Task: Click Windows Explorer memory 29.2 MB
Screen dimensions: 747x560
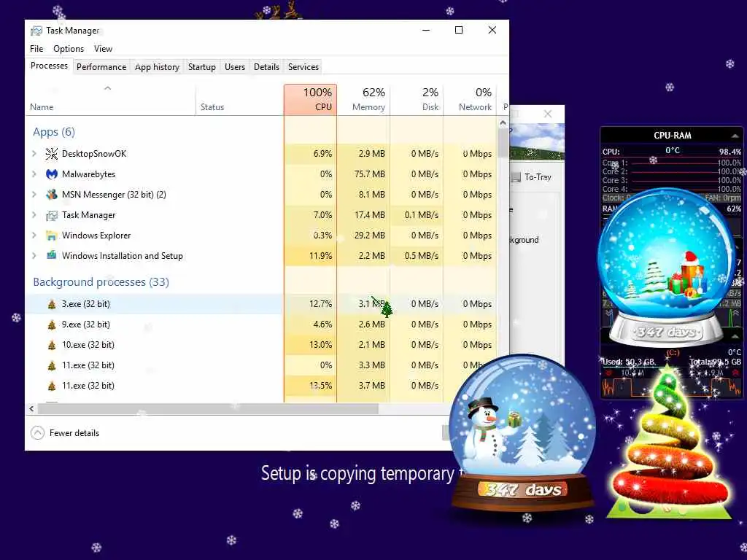Action: pyautogui.click(x=369, y=236)
